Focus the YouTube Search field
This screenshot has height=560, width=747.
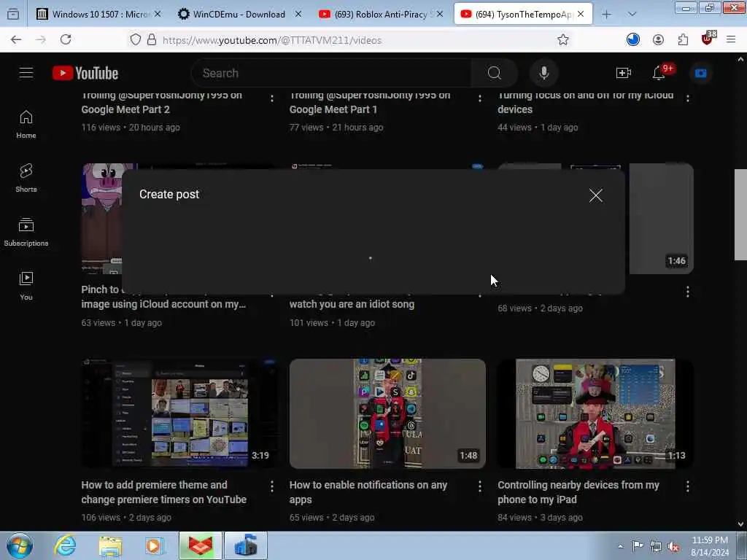click(x=331, y=73)
